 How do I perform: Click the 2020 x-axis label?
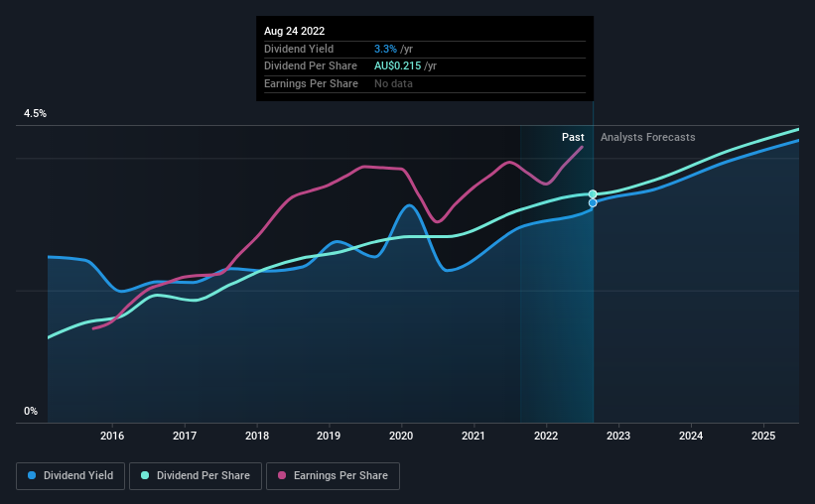click(401, 436)
